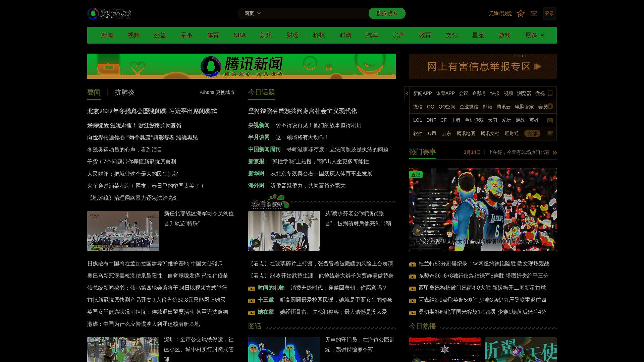
Task: Select 游戏 in navigation bar
Action: (x=504, y=35)
